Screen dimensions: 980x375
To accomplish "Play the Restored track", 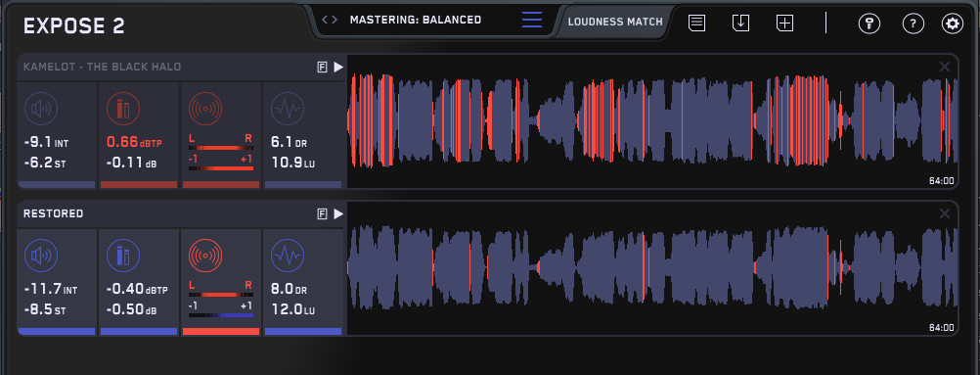I will click(338, 214).
